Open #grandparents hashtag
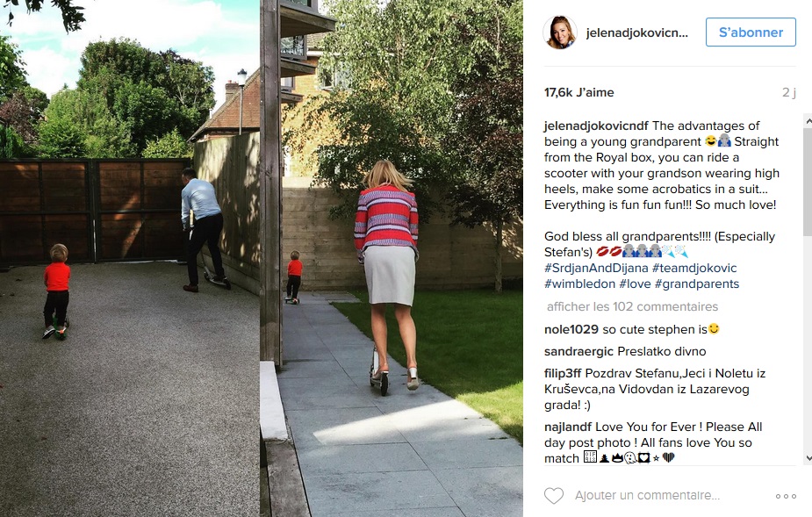 pyautogui.click(x=696, y=284)
